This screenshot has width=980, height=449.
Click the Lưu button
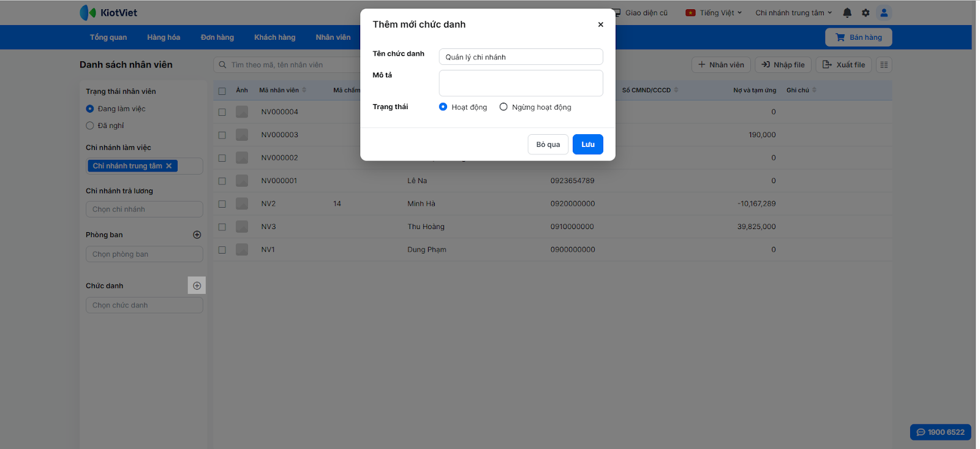click(588, 145)
